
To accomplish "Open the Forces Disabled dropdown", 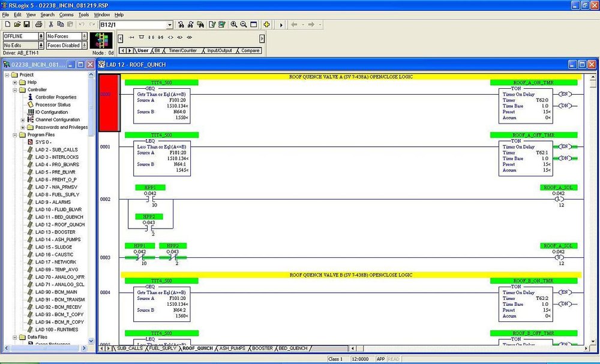I will click(84, 45).
